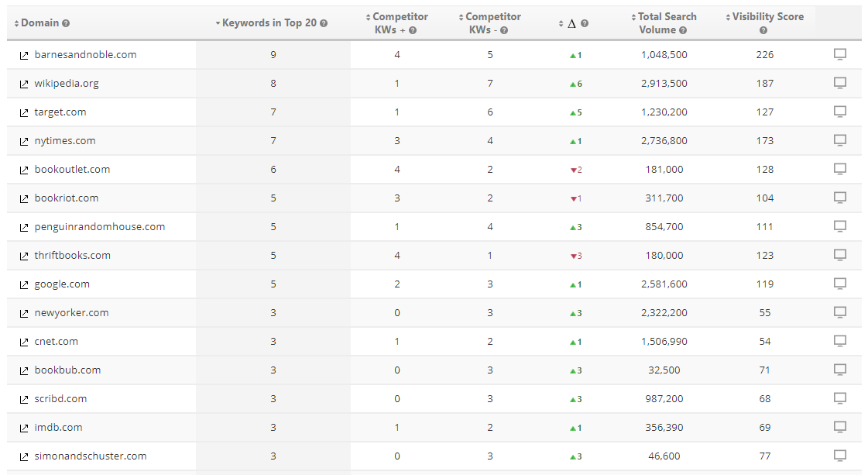
Task: Open external link icon for thriftbooks.com
Action: click(x=24, y=256)
